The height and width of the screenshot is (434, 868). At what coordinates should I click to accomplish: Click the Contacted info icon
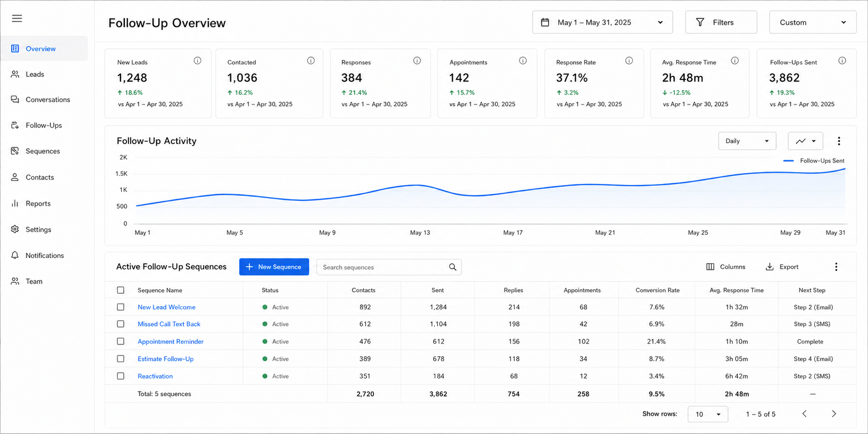(311, 61)
